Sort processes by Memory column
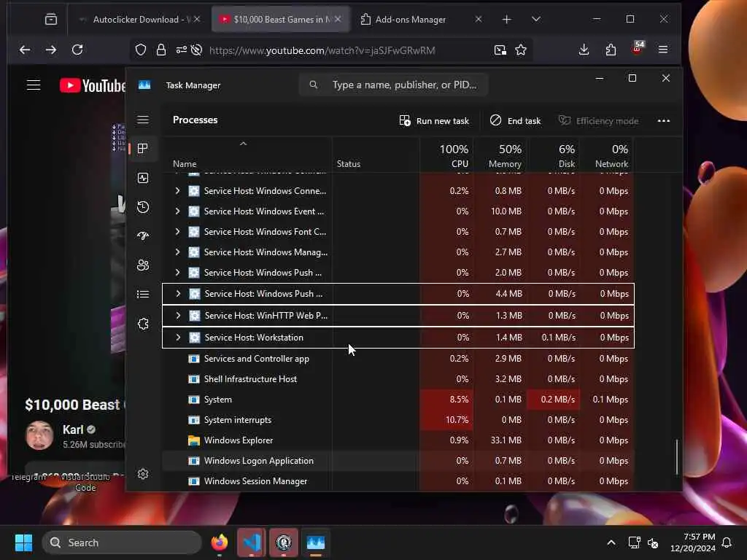The image size is (747, 560). coord(500,156)
